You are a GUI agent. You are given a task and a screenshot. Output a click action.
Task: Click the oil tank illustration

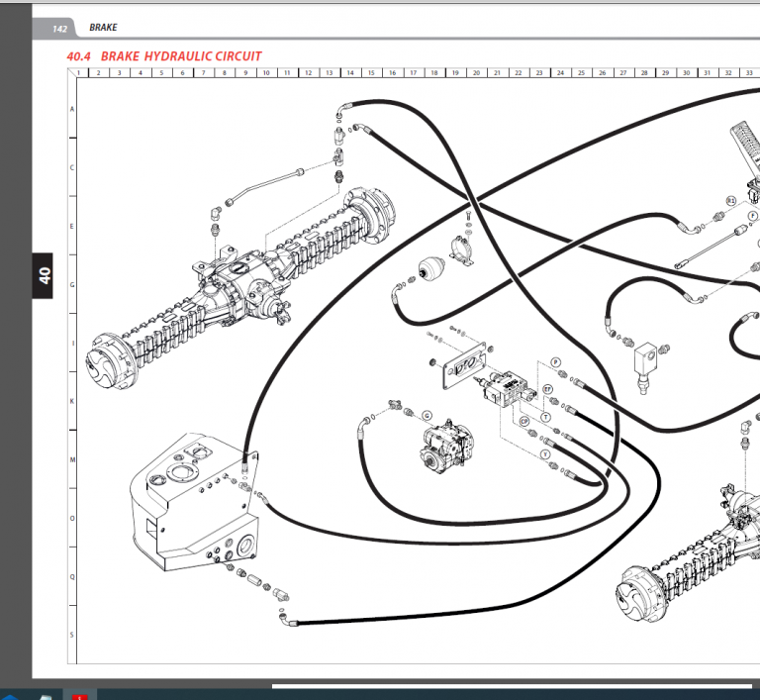click(x=195, y=501)
